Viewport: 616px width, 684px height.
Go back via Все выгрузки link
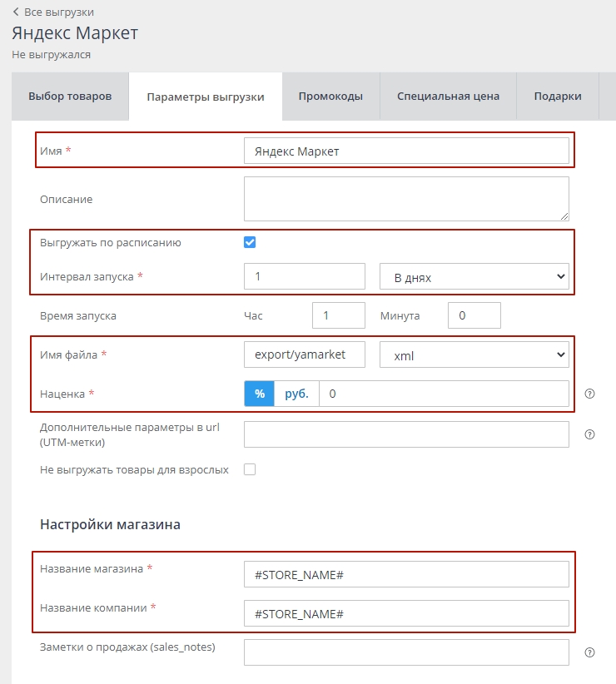(x=53, y=12)
